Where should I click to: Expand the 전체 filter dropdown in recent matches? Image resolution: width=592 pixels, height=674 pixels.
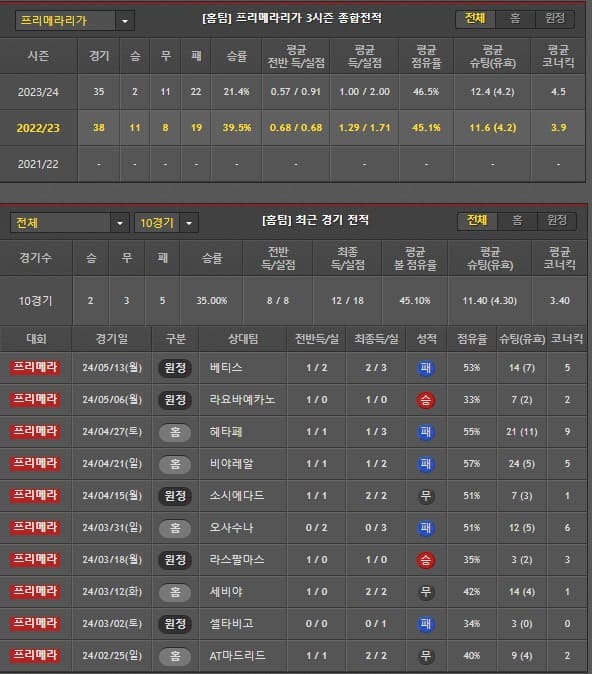coord(70,223)
